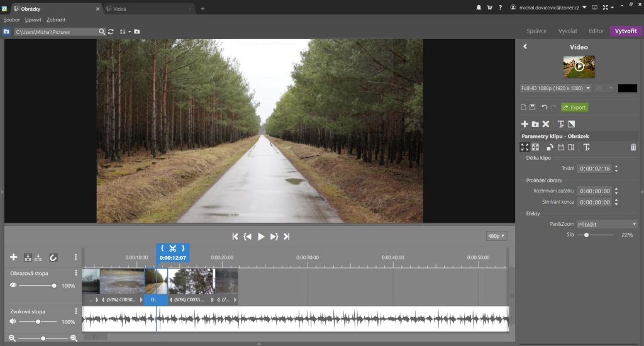Screen dimensions: 644x346
Task: Select fit-to-frame display mode
Action: pos(525,147)
